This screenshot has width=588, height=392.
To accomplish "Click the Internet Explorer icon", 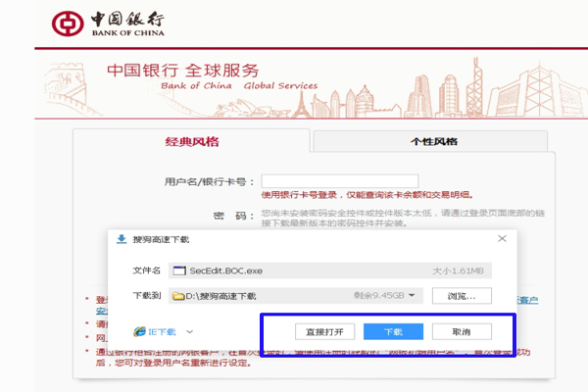I will [x=139, y=331].
